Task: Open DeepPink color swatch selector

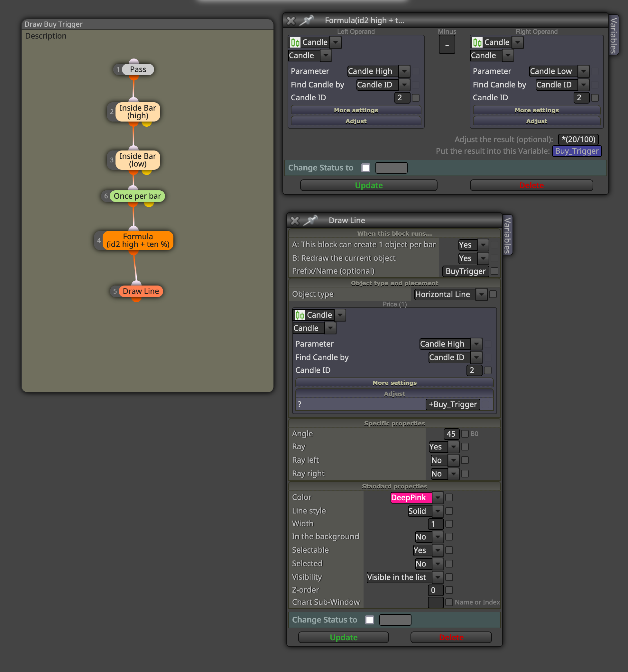Action: point(411,498)
